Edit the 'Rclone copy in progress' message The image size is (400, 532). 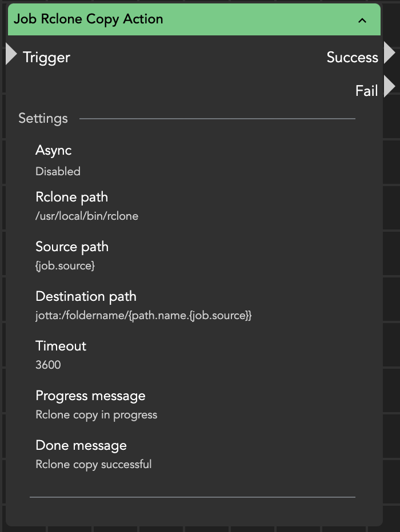(x=96, y=415)
